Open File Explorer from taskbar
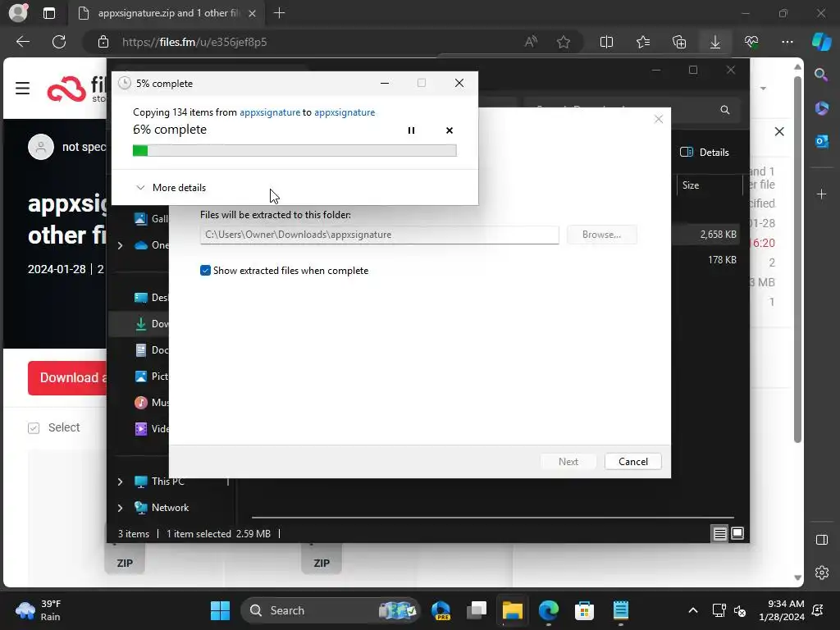Screen dimensions: 840x630 pos(512,610)
